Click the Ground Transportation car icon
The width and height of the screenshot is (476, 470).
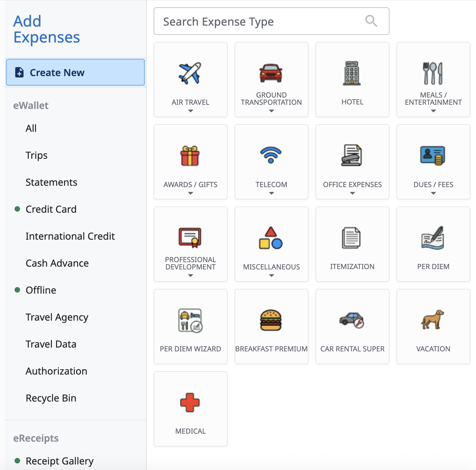point(271,73)
